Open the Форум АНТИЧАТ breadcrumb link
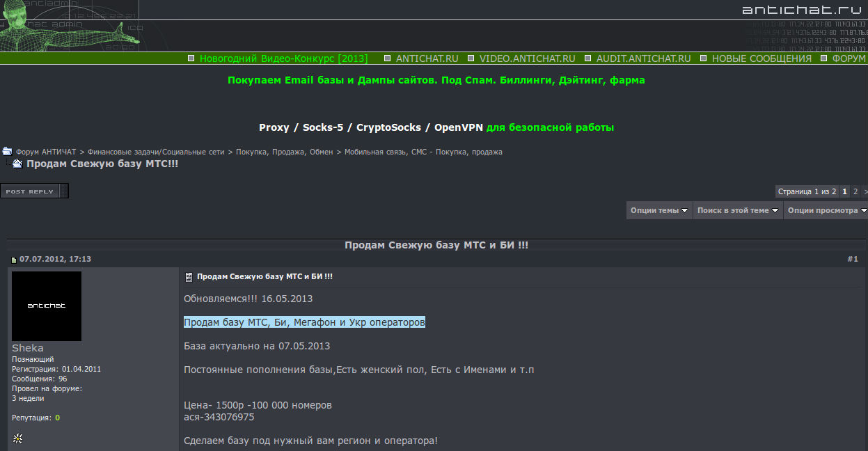868x451 pixels. [46, 152]
